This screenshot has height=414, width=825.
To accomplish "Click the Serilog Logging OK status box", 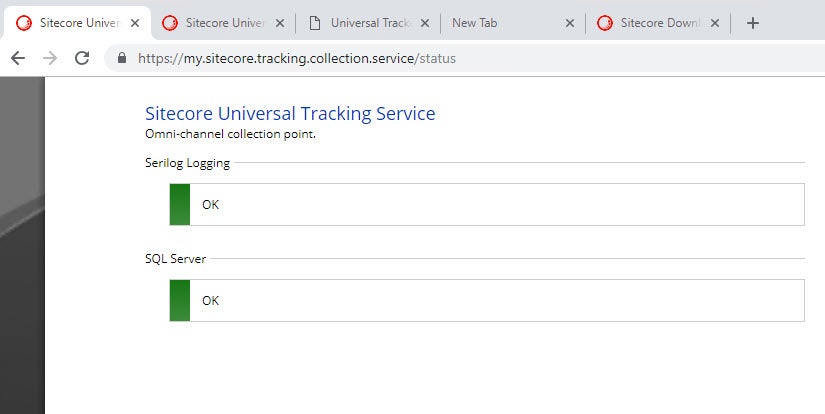I will click(500, 204).
